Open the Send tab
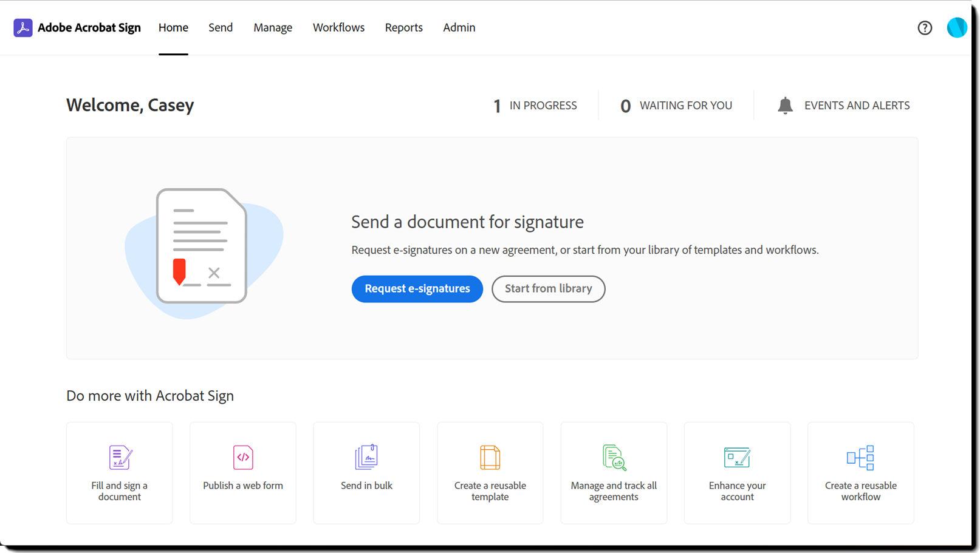This screenshot has width=980, height=553. click(x=221, y=27)
